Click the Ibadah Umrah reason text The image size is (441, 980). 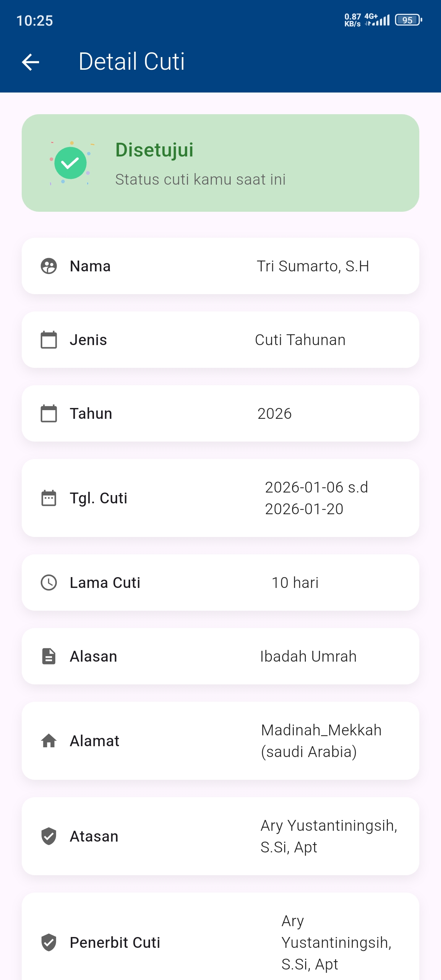(308, 656)
